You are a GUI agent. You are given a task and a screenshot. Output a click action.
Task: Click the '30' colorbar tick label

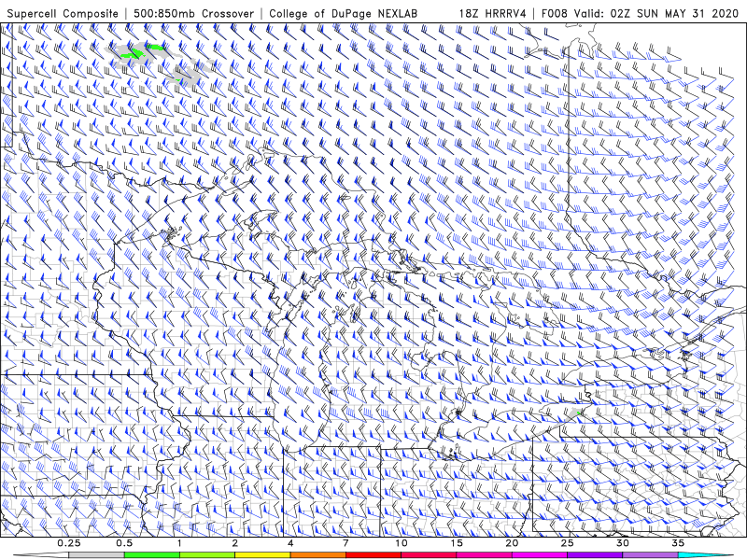pos(623,543)
